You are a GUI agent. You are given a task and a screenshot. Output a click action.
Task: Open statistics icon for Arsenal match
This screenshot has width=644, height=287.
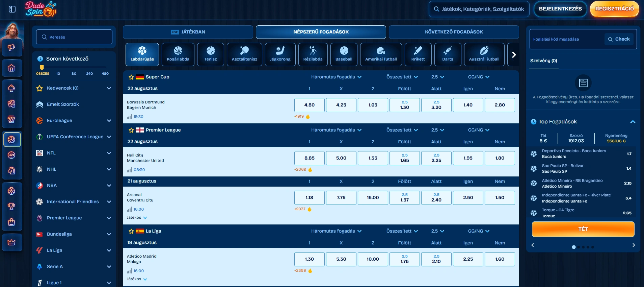(x=129, y=210)
